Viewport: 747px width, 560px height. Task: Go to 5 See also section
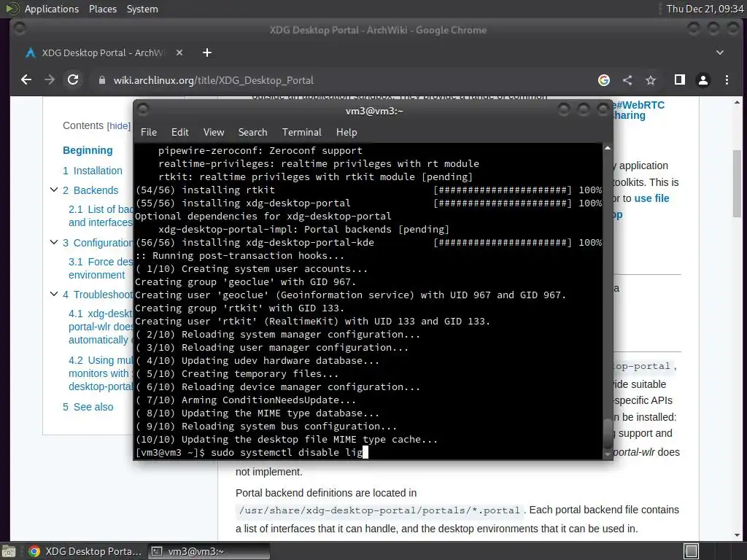(88, 407)
